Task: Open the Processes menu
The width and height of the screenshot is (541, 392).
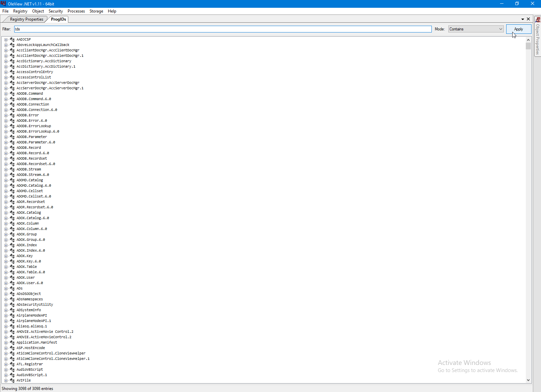Action: click(76, 11)
